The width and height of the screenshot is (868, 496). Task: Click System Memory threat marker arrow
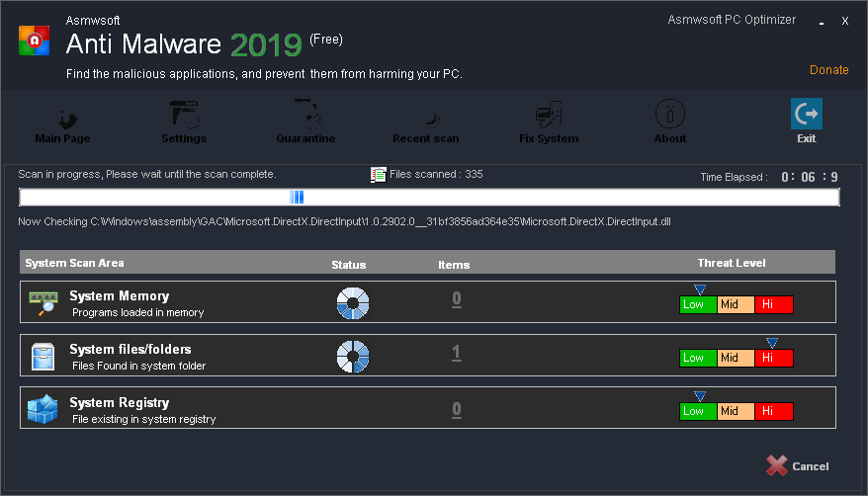coord(700,289)
